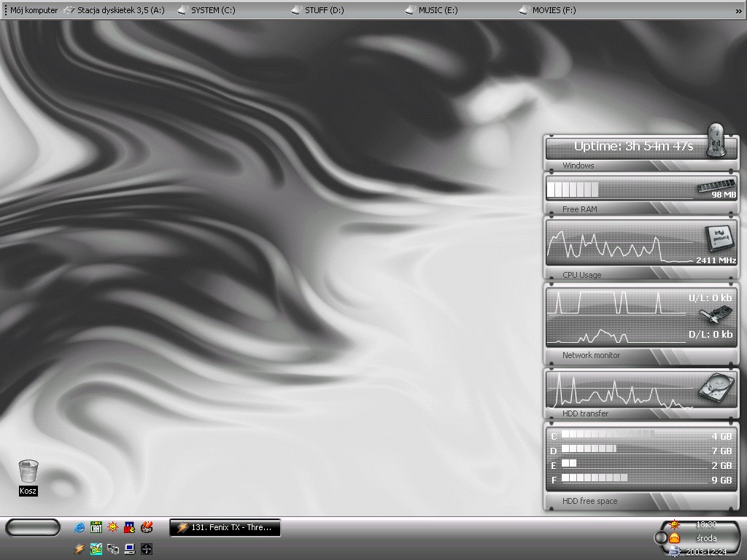Click the F drive free space bar
This screenshot has height=560, width=747.
pyautogui.click(x=595, y=478)
